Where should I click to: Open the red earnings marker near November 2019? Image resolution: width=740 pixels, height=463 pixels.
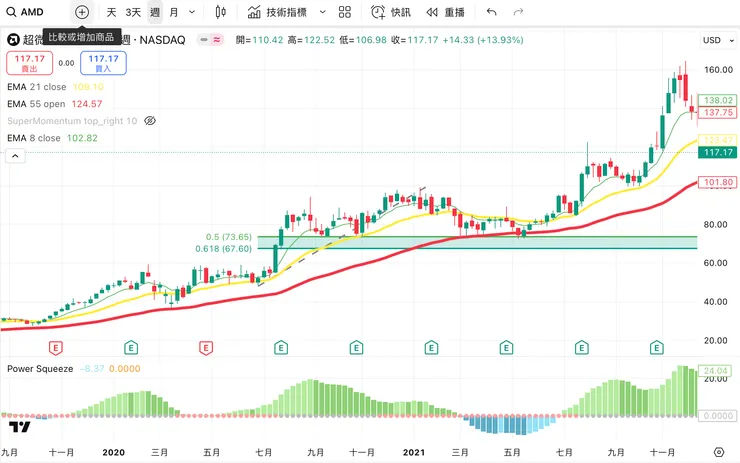[x=56, y=348]
